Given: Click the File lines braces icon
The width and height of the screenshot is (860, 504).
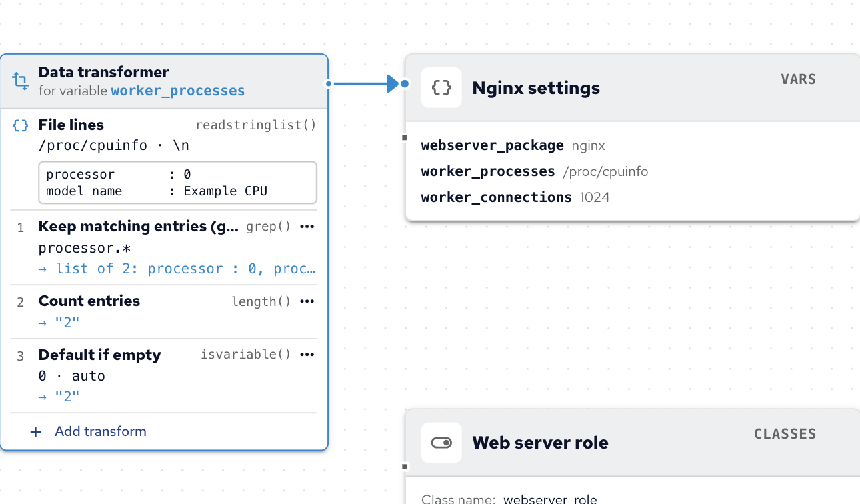Looking at the screenshot, I should pos(21,125).
